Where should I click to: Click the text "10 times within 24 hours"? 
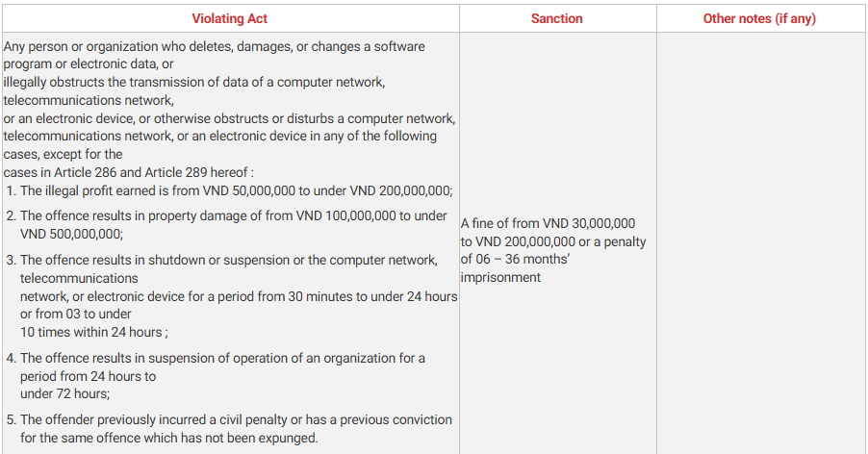[x=94, y=332]
